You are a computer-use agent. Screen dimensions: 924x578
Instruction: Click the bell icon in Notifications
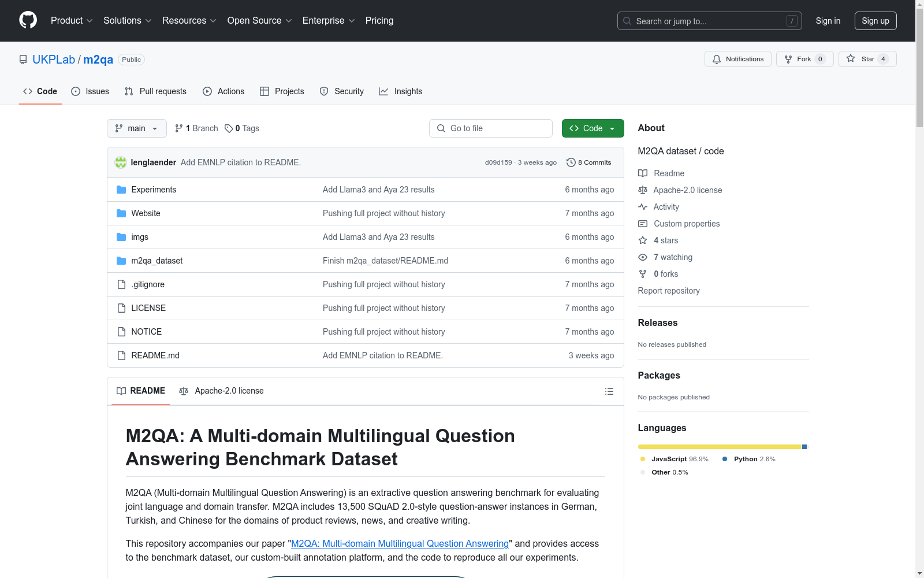tap(717, 59)
